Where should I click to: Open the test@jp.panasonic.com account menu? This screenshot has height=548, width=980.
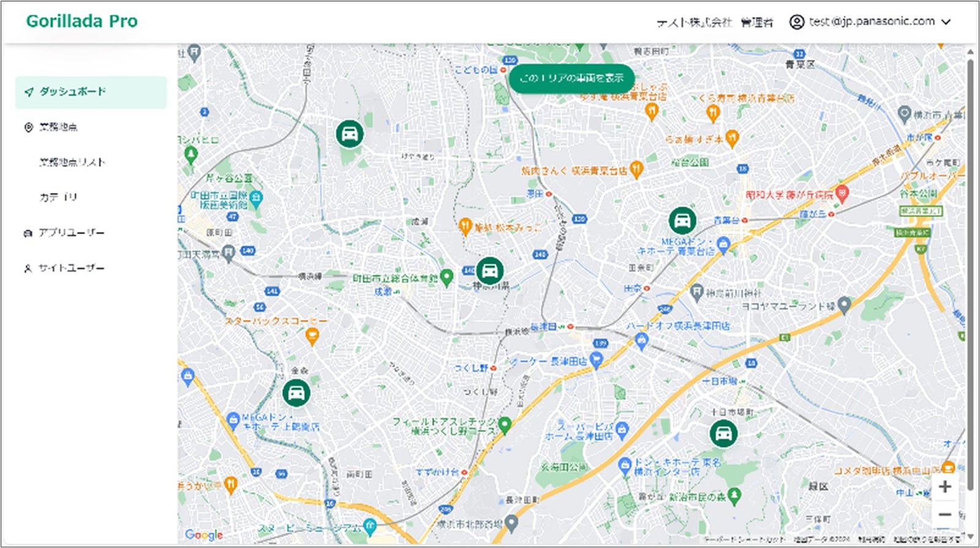tap(872, 21)
